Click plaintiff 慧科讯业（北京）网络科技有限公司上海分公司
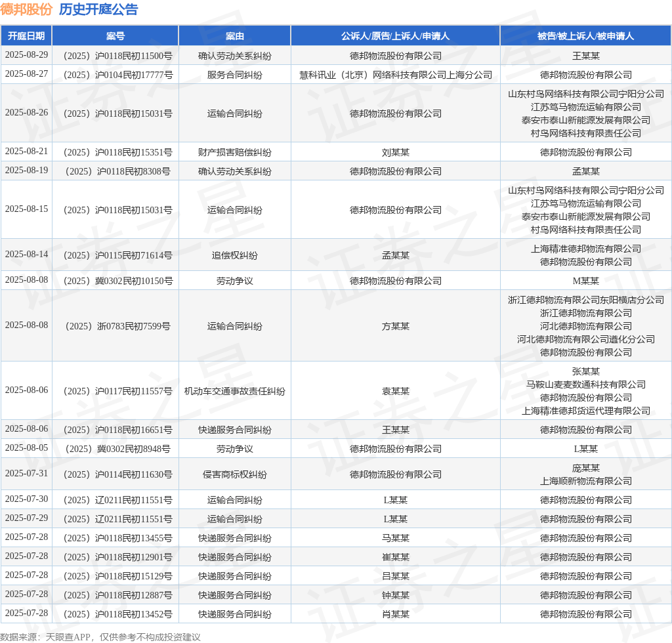The height and width of the screenshot is (643, 672). (x=395, y=75)
